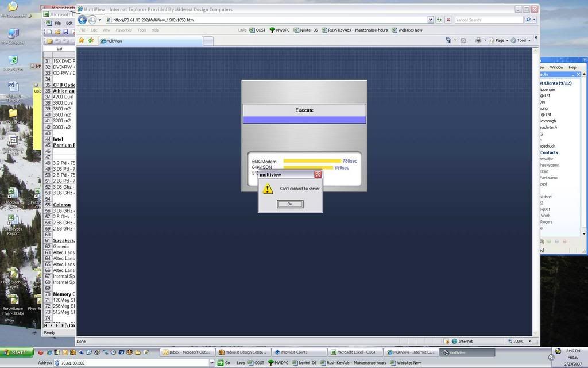Viewport: 588px width, 368px height.
Task: Switch to Midwest Clients taskbar button
Action: click(299, 352)
